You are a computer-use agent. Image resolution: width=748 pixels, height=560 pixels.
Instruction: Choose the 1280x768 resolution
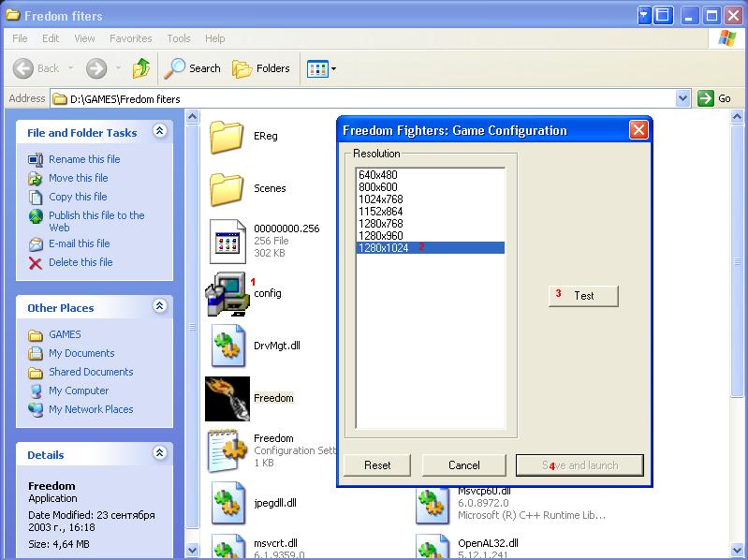pos(431,224)
